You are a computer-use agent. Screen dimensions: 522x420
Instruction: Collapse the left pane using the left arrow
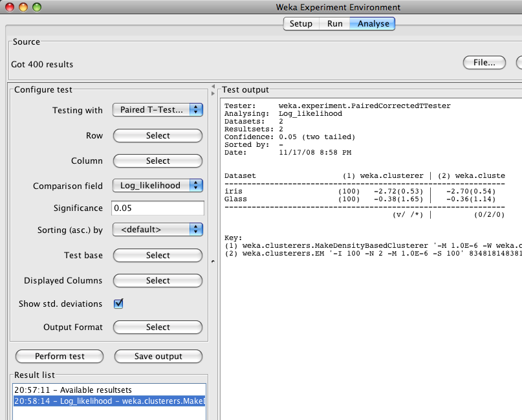coord(213,87)
